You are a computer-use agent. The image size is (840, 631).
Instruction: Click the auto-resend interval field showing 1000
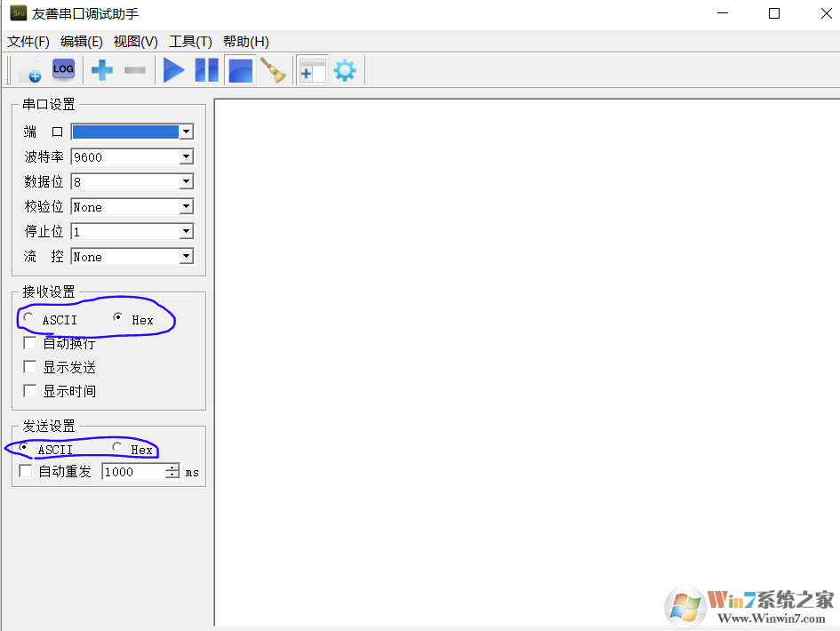tap(133, 472)
